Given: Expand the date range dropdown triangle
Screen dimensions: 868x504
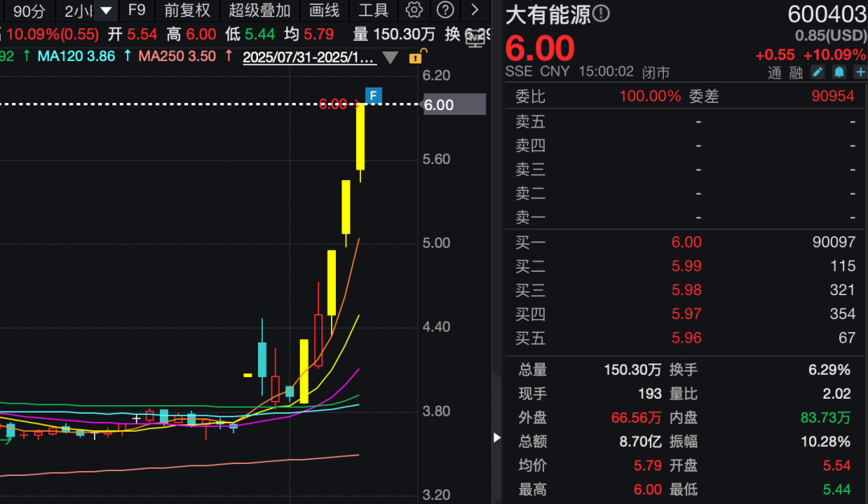Looking at the screenshot, I should tap(391, 58).
